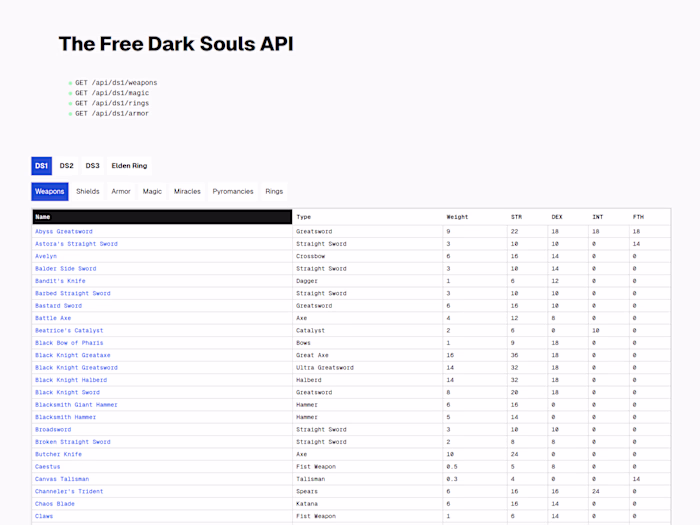Select the DS1 game tab
The width and height of the screenshot is (700, 525).
tap(42, 166)
